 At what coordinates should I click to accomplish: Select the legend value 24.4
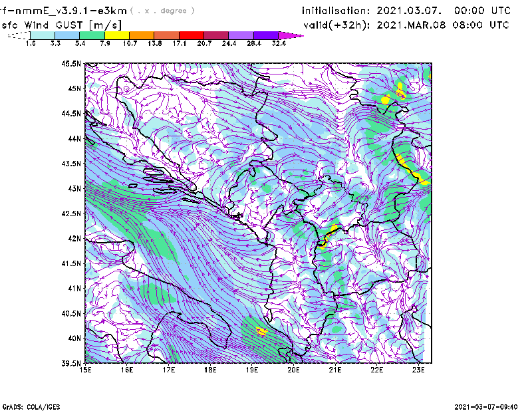pyautogui.click(x=229, y=43)
